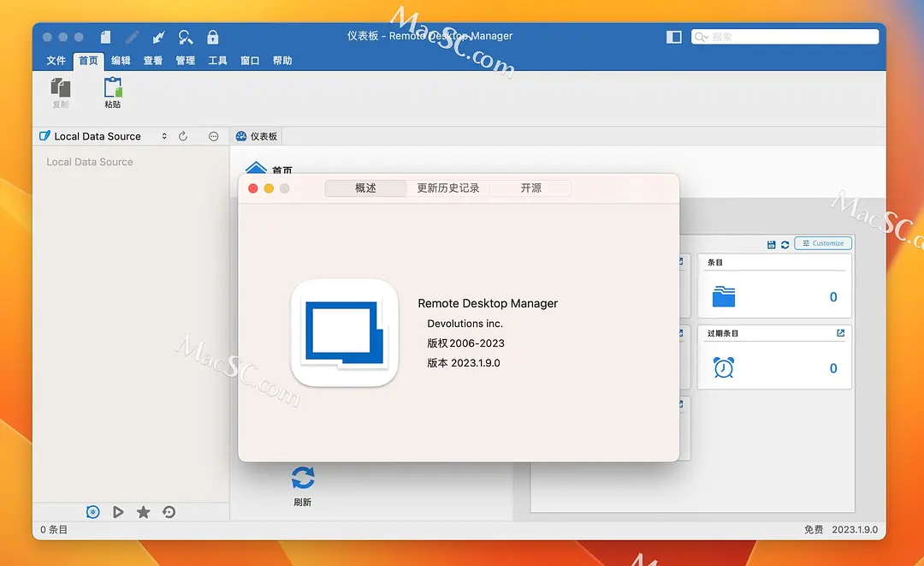The height and width of the screenshot is (566, 924).
Task: Open the 开源 tab in About dialog
Action: [530, 188]
